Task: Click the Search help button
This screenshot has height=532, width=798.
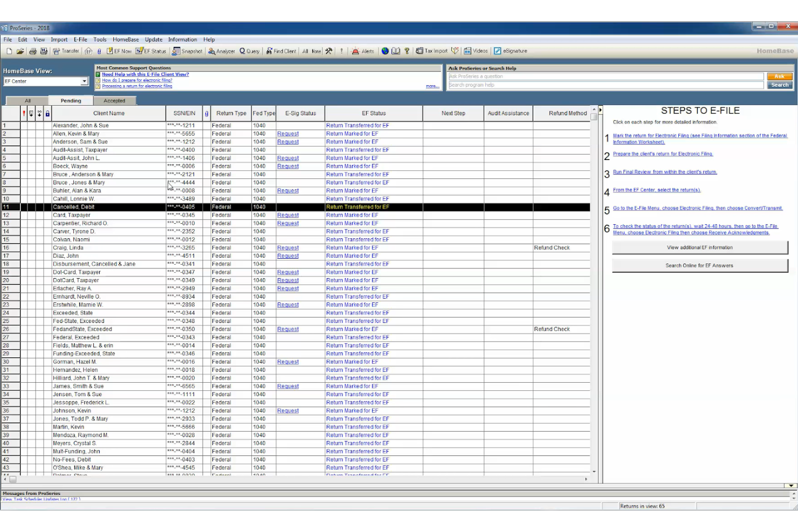Action: click(780, 85)
